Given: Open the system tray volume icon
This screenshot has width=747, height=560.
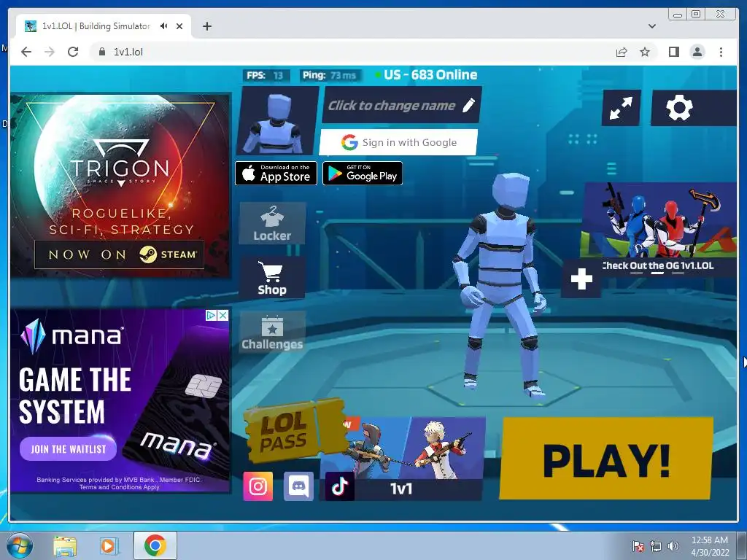Looking at the screenshot, I should click(x=673, y=546).
